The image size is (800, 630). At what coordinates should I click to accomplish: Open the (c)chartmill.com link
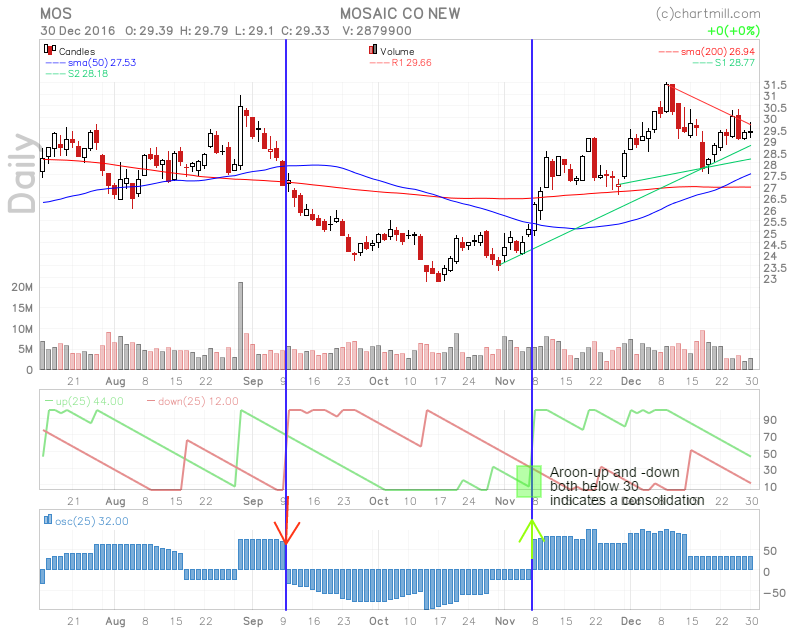(708, 14)
